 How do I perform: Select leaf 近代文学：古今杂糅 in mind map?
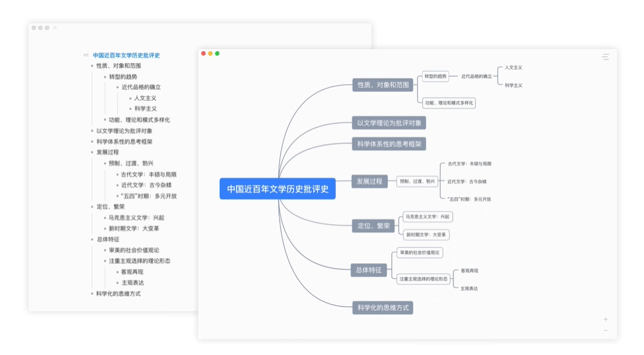click(467, 181)
